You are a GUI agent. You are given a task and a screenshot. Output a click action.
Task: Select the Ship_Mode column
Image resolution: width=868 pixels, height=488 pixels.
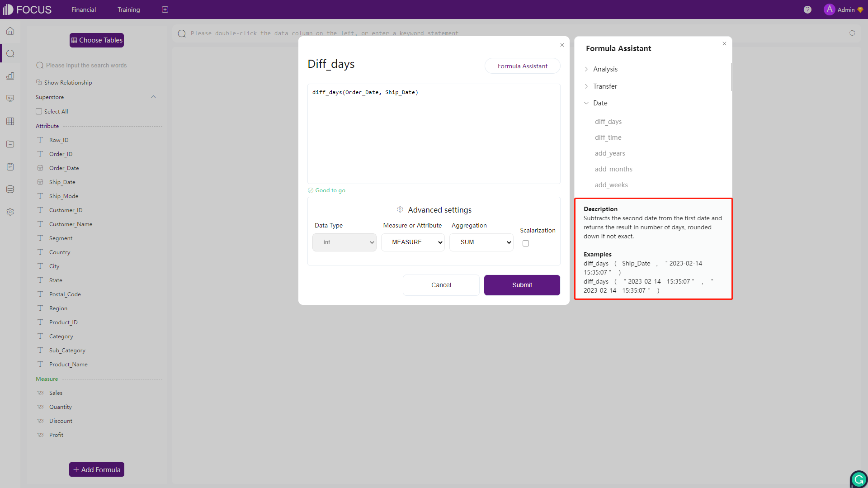pos(64,196)
